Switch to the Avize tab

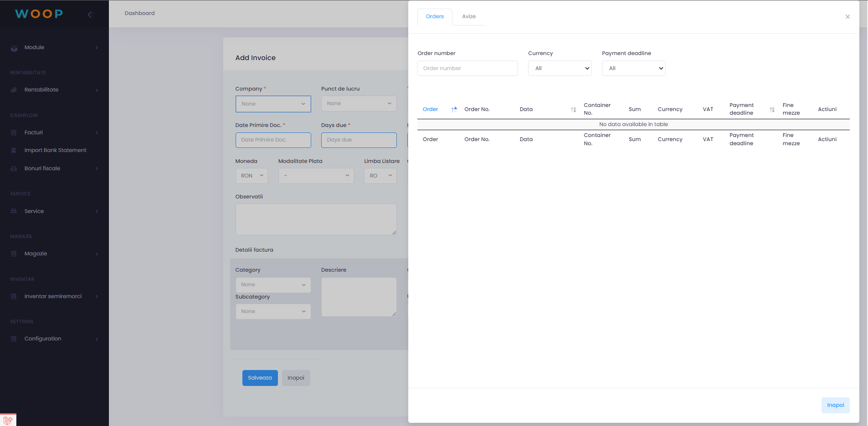pos(468,16)
